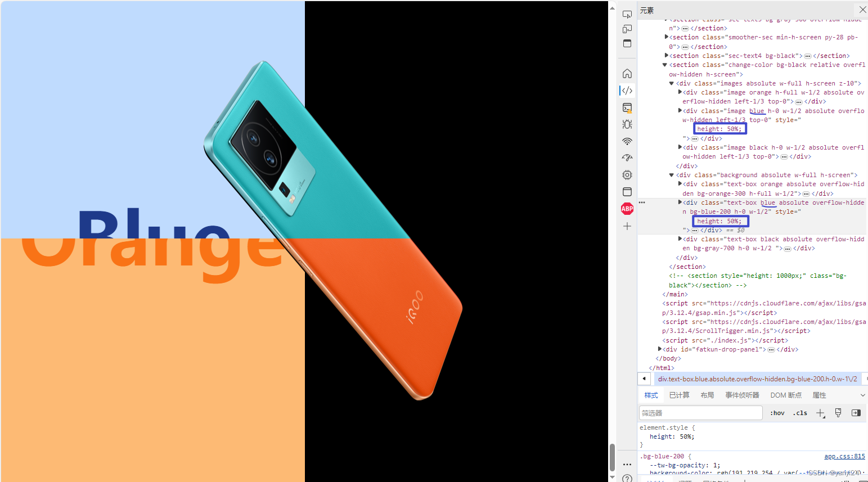Screen dimensions: 868x482
Task: Click the paintbrush rendering emulation icon
Action: (x=838, y=413)
